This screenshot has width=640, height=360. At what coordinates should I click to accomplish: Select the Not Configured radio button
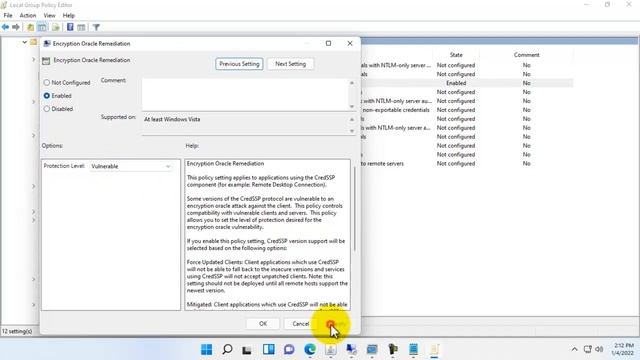click(x=47, y=82)
